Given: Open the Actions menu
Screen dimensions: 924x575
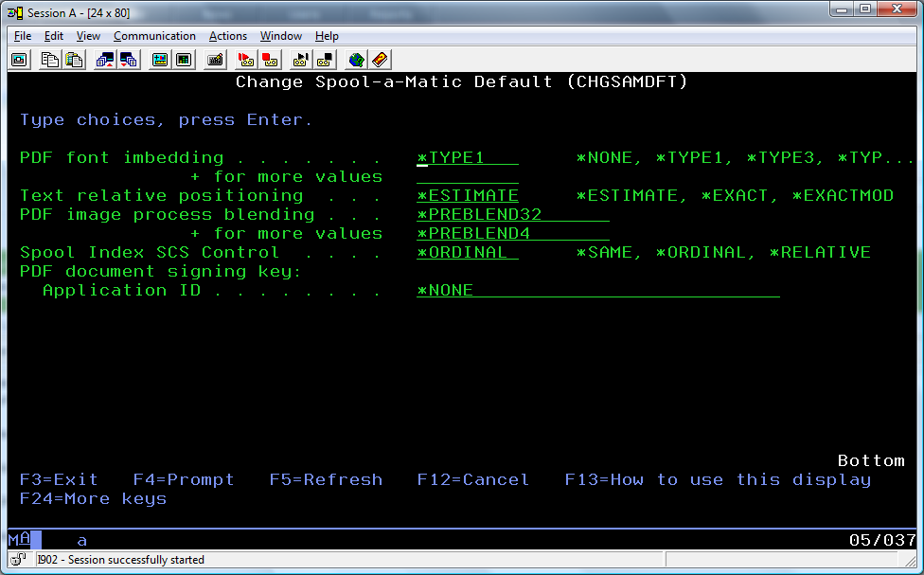Looking at the screenshot, I should tap(228, 36).
